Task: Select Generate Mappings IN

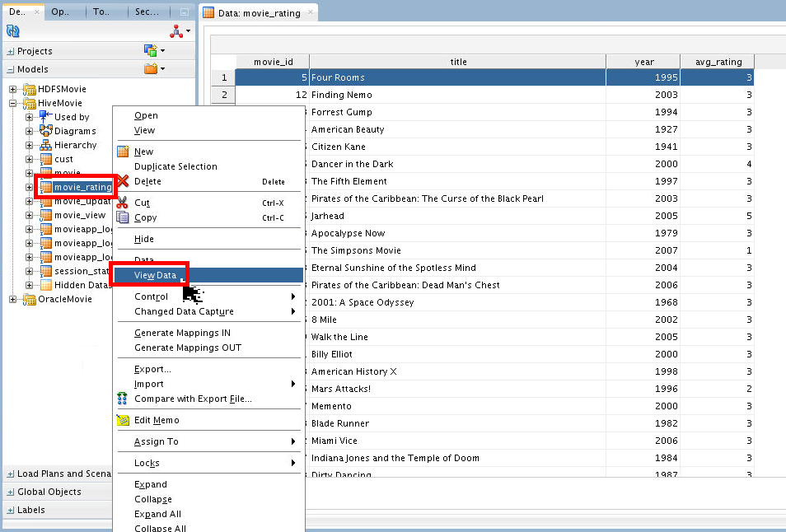Action: [208, 333]
